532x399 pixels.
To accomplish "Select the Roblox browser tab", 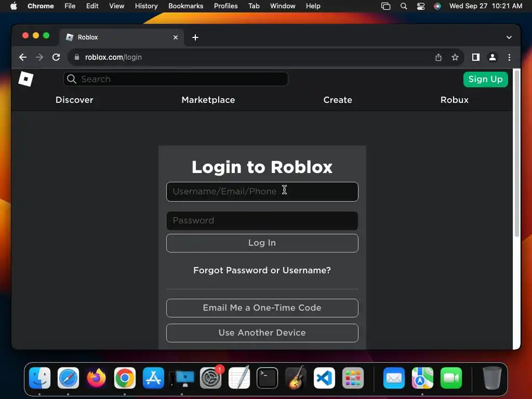I will 122,37.
